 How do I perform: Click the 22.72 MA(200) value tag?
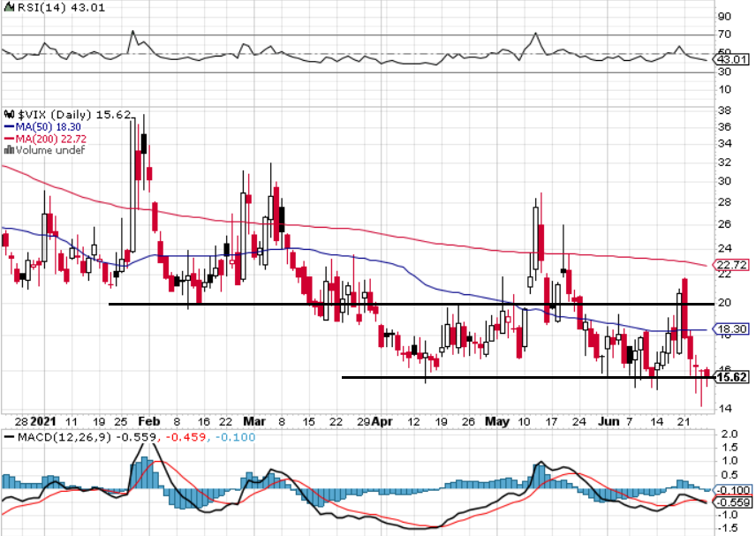732,265
